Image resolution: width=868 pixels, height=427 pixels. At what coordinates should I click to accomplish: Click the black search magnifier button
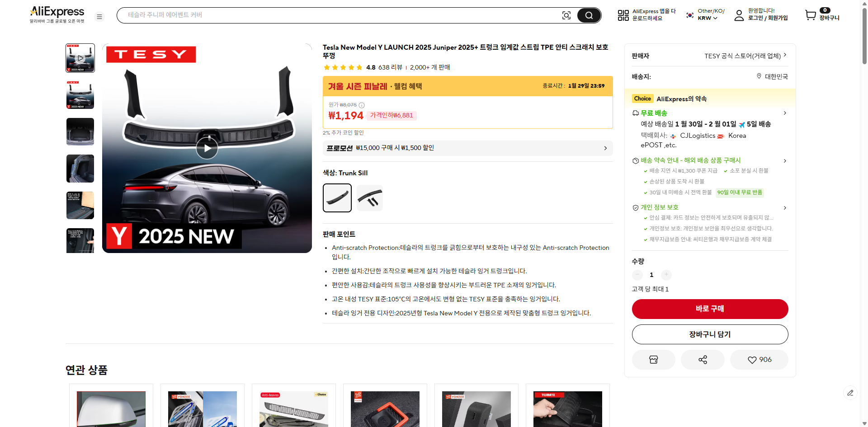(x=589, y=15)
